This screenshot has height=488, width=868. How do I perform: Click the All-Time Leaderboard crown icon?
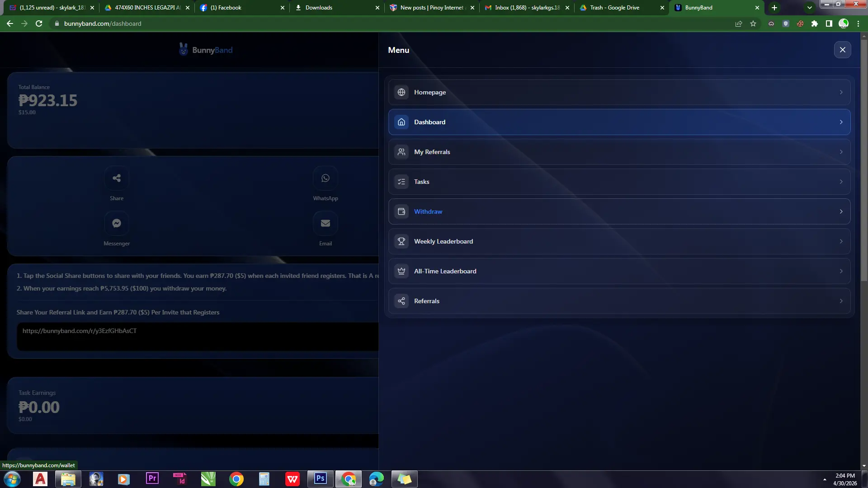pyautogui.click(x=401, y=271)
